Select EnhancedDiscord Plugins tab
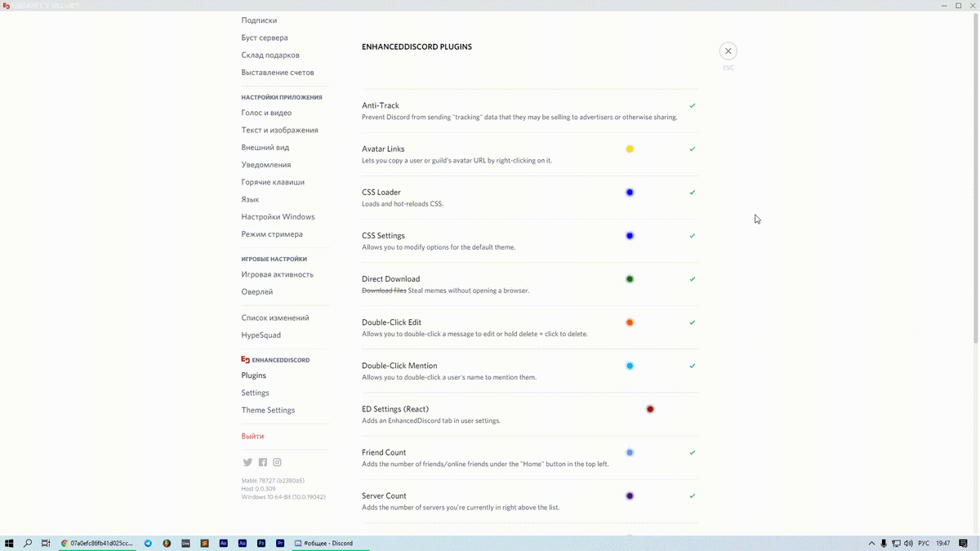The image size is (980, 551). click(254, 375)
